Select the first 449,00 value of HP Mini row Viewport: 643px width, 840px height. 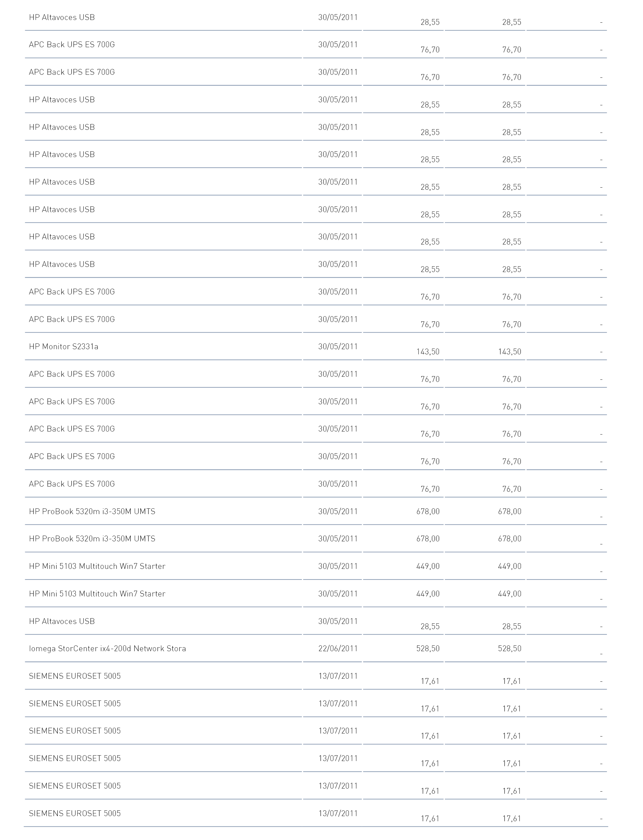tap(428, 566)
